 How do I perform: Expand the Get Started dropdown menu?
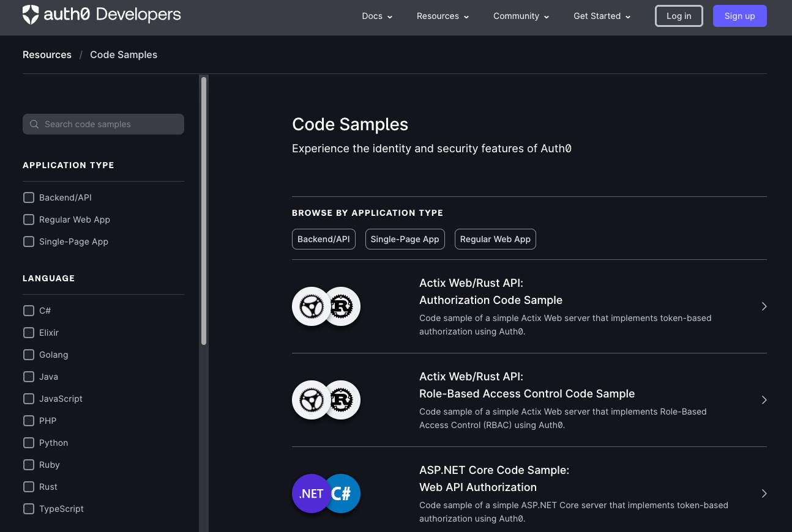tap(602, 17)
